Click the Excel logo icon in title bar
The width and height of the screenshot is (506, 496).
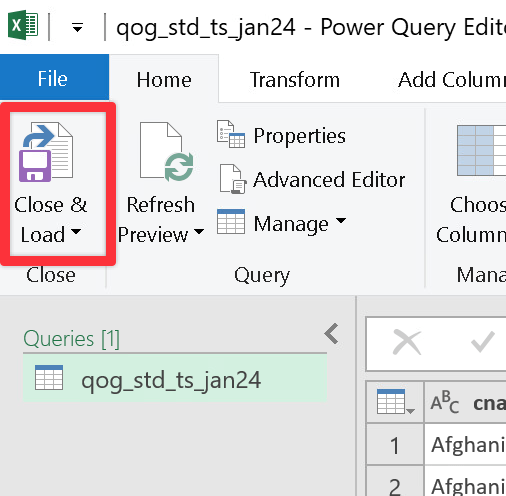click(x=23, y=25)
